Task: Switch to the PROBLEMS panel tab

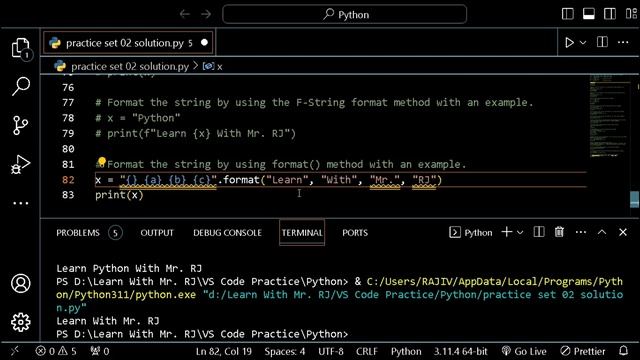Action: point(78,233)
